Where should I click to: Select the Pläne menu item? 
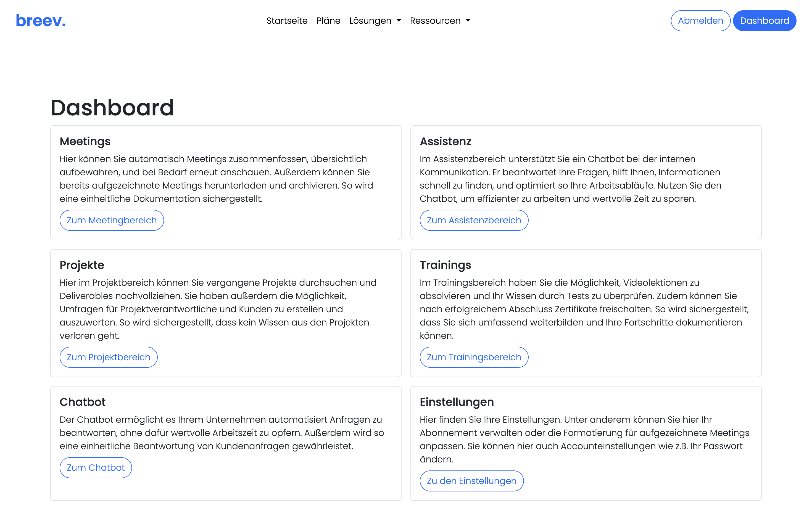pos(329,20)
